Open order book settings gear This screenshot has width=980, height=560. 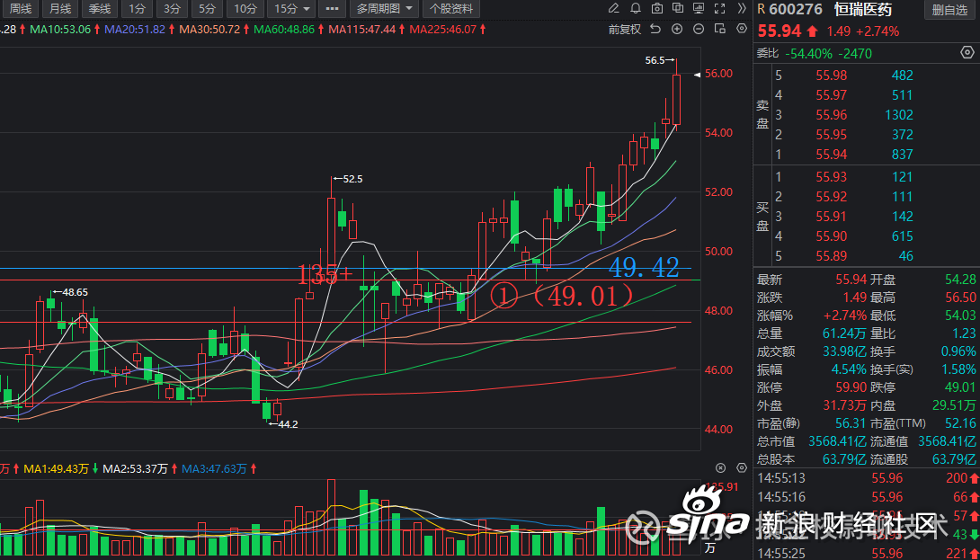pos(967,53)
